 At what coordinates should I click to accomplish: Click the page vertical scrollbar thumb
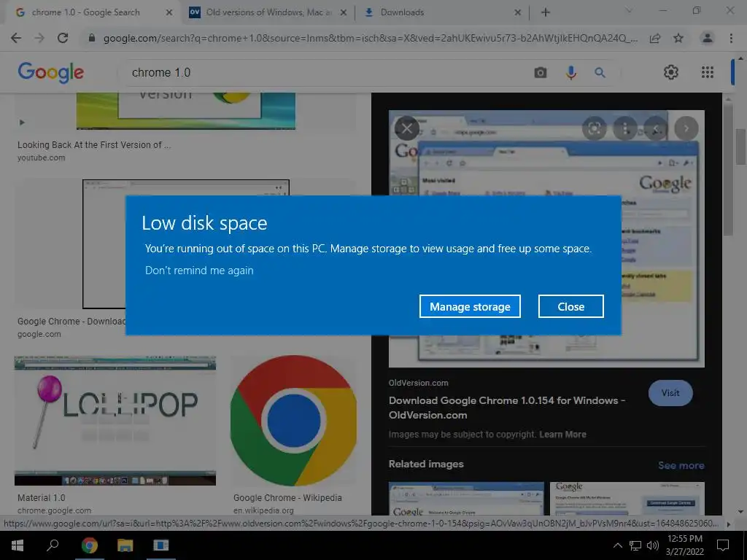click(x=741, y=146)
